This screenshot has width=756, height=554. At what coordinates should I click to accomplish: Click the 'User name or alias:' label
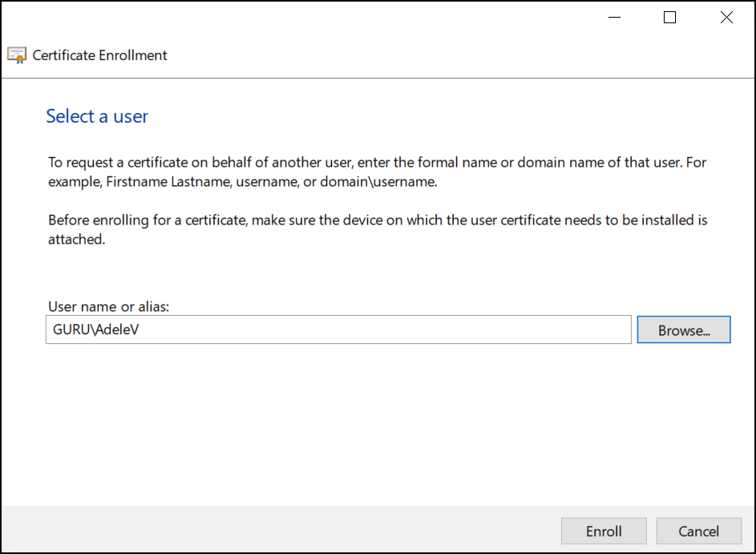point(108,306)
